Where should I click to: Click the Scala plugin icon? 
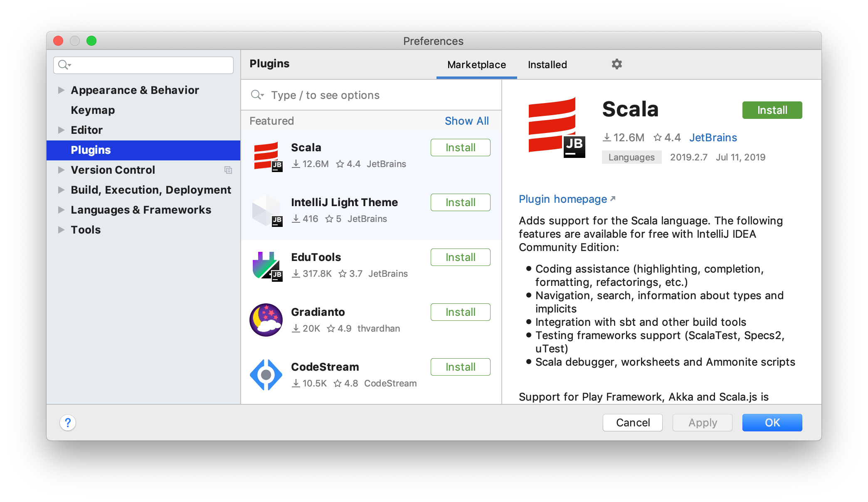coord(267,155)
